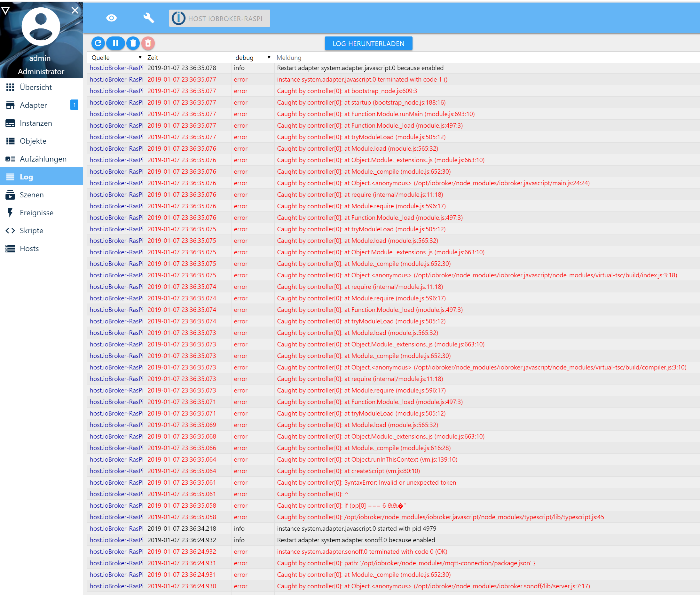Click the message mentioning iobroker.sonoff/lib/server.js:7:17
This screenshot has height=595, width=700.
point(433,586)
